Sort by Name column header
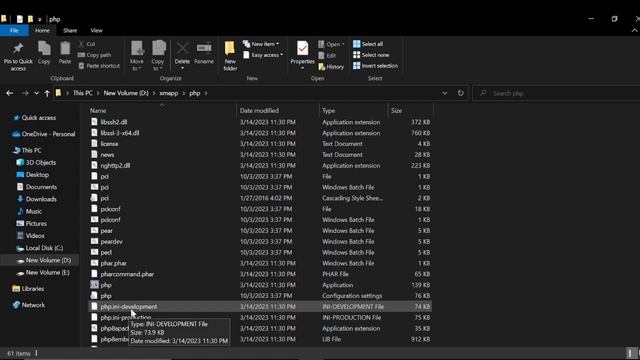This screenshot has height=360, width=640. click(x=98, y=111)
